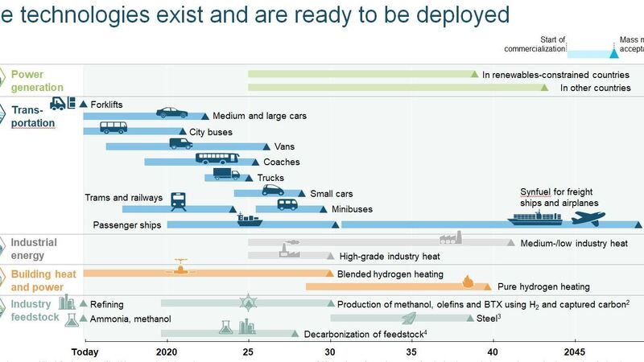Screen dimensions: 644x362
Task: Click the airplane icon for synfuel
Action: (588, 218)
